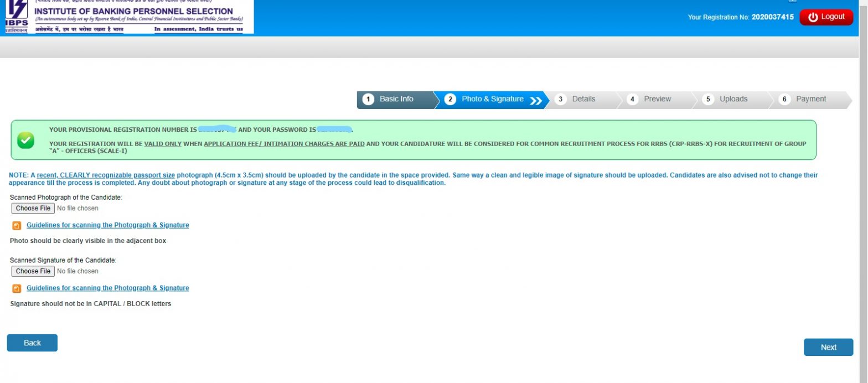Choose File for Scanned Photograph of Candidate

tap(33, 209)
